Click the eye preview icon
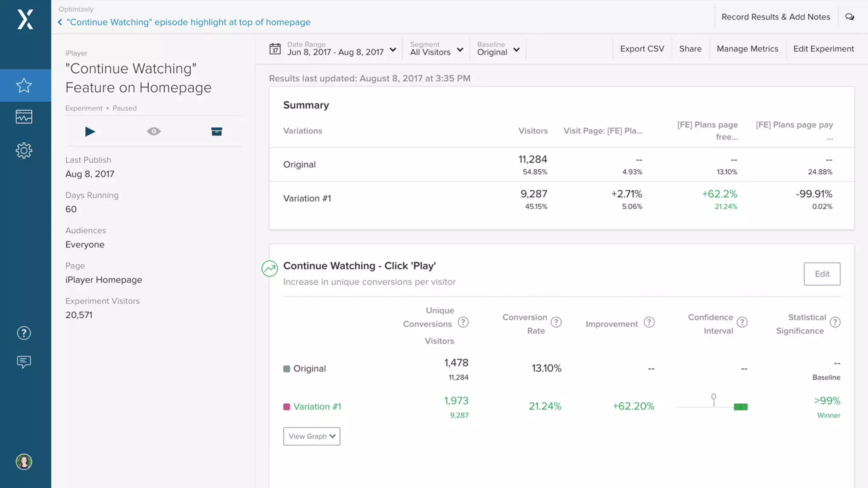This screenshot has height=488, width=868. 154,132
